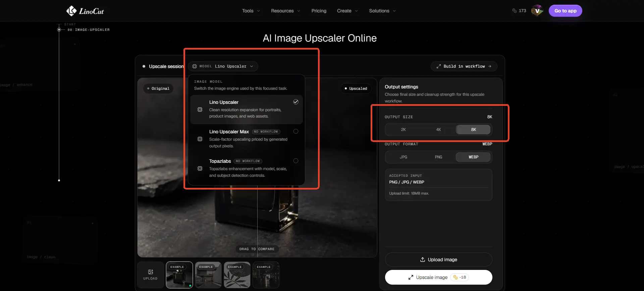Click the Topazlabs option title
Screen dimensions: 644x291
(x=220, y=161)
